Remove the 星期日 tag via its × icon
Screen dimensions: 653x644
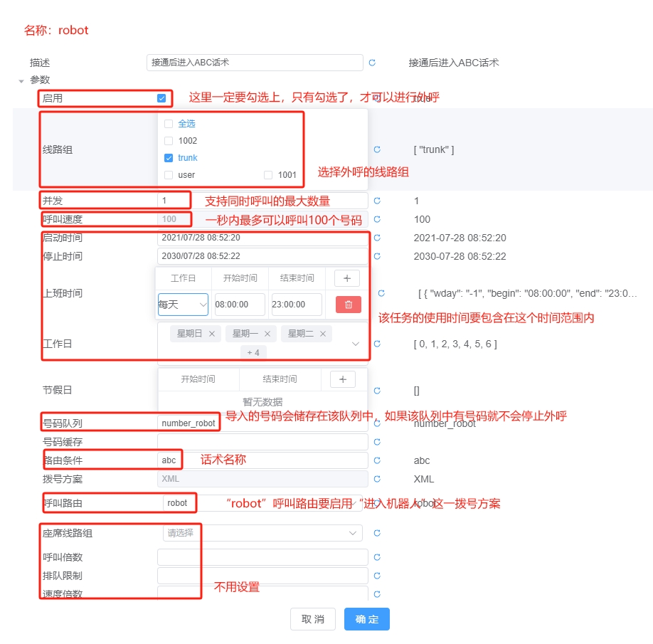tap(210, 333)
